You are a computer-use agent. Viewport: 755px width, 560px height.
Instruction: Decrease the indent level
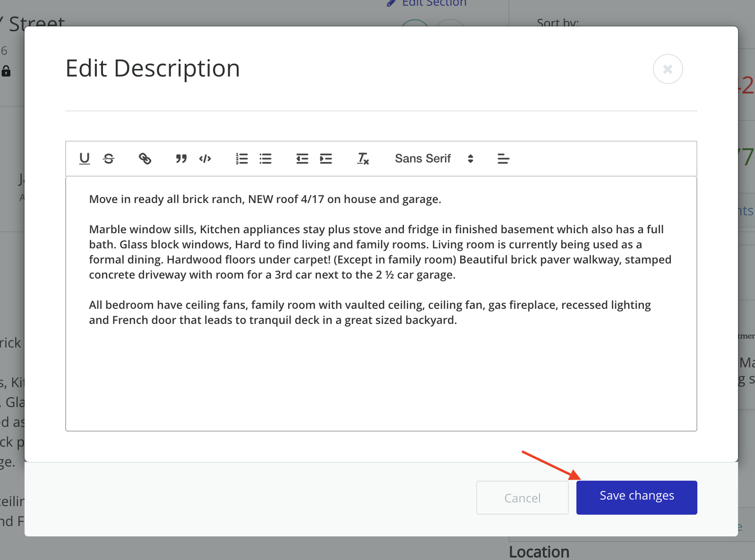point(302,159)
